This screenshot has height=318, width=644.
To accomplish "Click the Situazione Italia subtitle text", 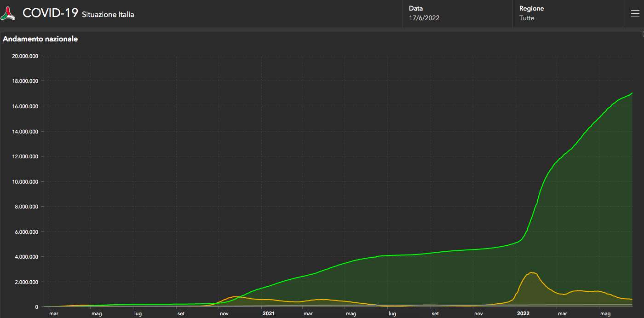I will (x=108, y=14).
